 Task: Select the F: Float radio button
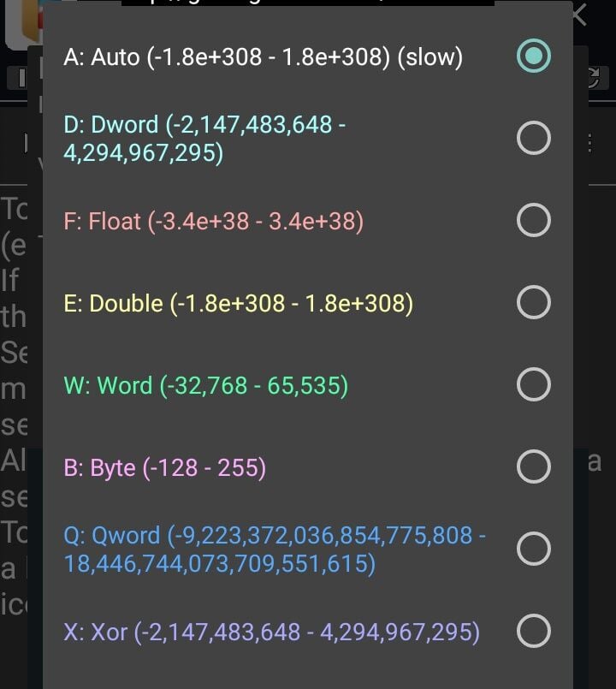[x=534, y=221]
